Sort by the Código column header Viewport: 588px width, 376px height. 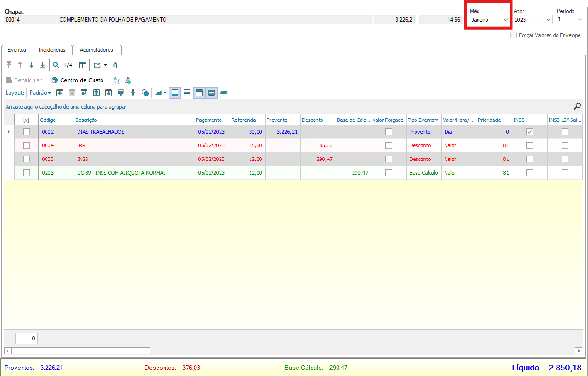[56, 120]
